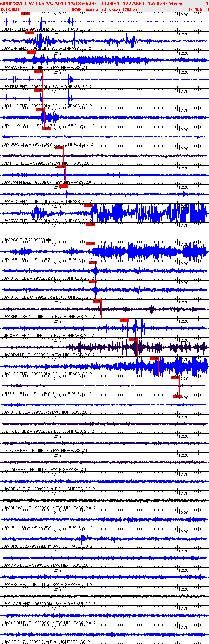Select the UW SOS EHZ station label
The height and width of the screenshot is (644, 209).
(x=15, y=259)
